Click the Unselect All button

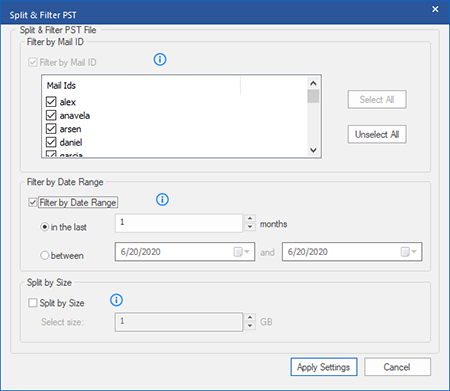(x=377, y=134)
